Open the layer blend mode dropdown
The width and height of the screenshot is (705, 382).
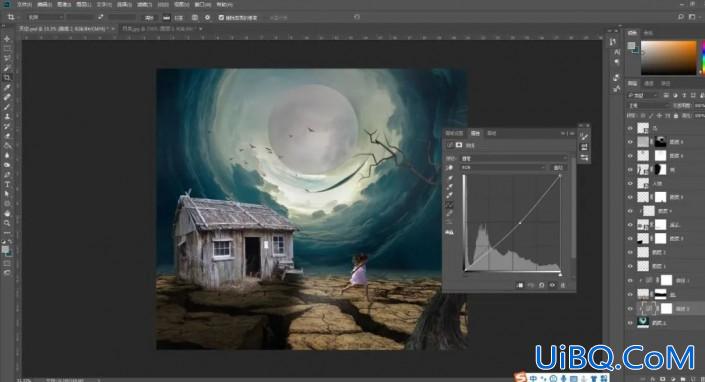(648, 105)
